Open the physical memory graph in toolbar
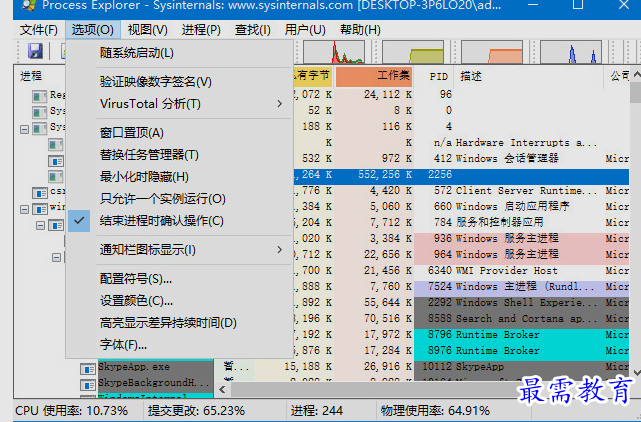Viewport: 641px width, 422px height. [x=492, y=52]
